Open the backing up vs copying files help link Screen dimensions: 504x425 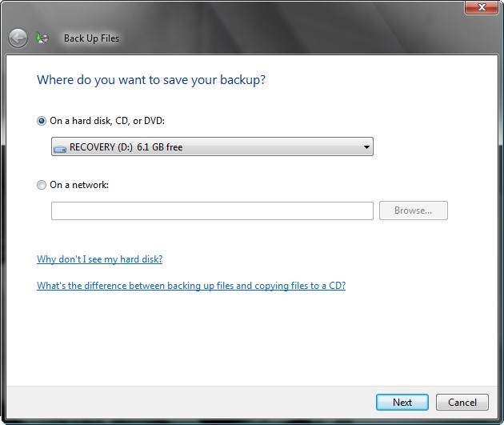(191, 286)
